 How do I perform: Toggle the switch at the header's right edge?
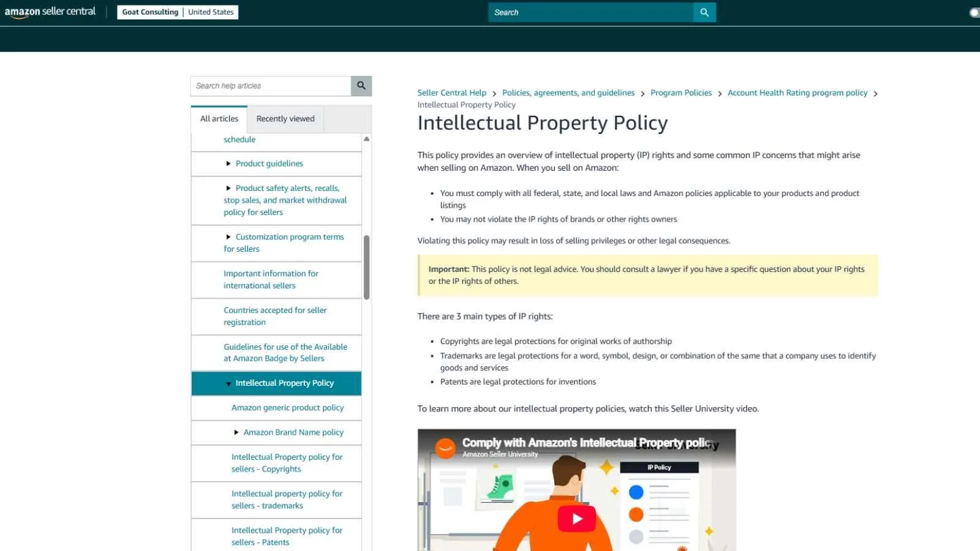[x=974, y=12]
